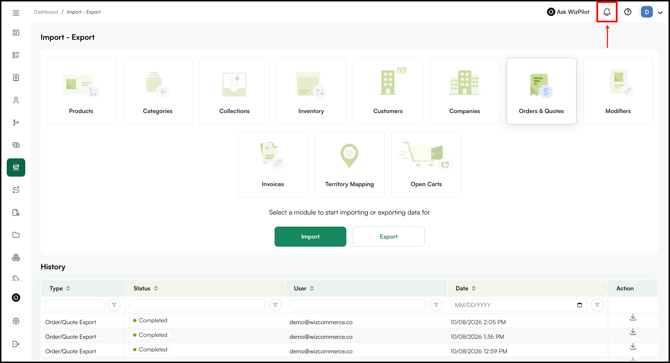
Task: Open the dashboard icon in sidebar
Action: point(16,33)
